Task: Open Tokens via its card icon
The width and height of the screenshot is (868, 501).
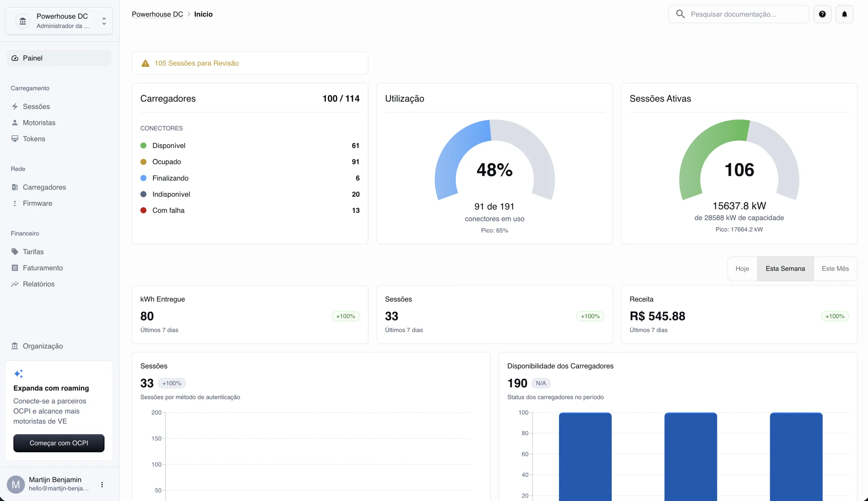Action: 15,139
